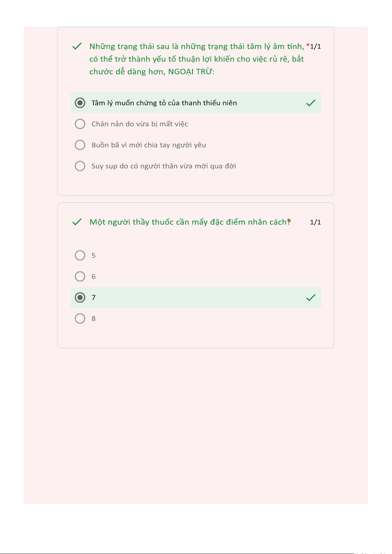Screen dimensions: 392x554
Task: Click the question title "Một người thầy thuốc cần mấy"
Action: (x=189, y=222)
